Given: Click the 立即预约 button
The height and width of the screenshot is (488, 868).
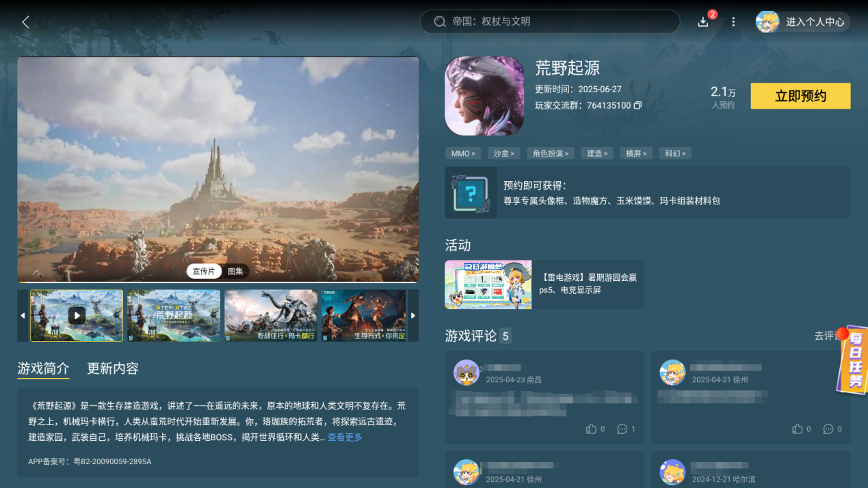Looking at the screenshot, I should pyautogui.click(x=800, y=96).
